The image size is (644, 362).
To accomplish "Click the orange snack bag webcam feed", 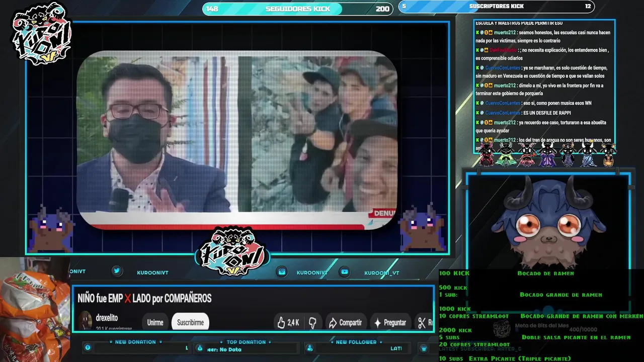I will pyautogui.click(x=34, y=310).
